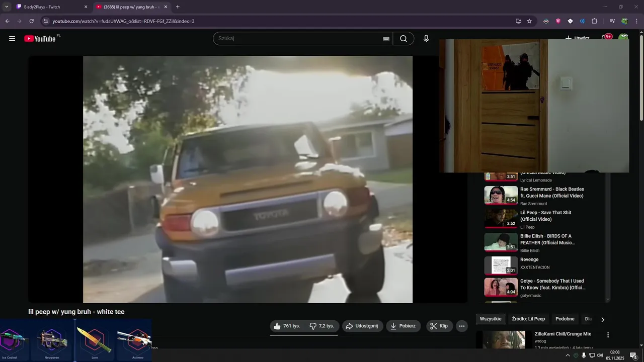Select the Podobne filter chip
The width and height of the screenshot is (644, 362).
point(565,319)
